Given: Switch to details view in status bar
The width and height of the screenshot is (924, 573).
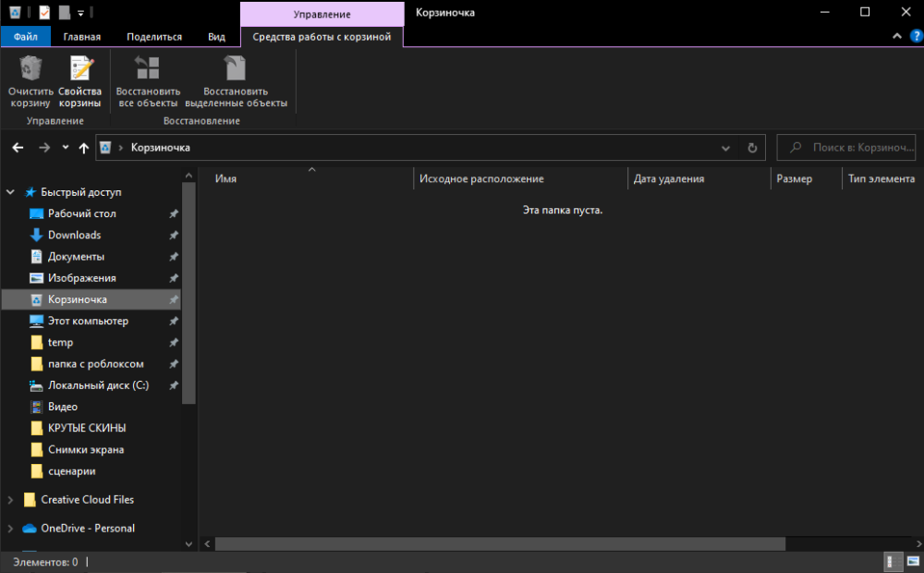Looking at the screenshot, I should click(894, 562).
